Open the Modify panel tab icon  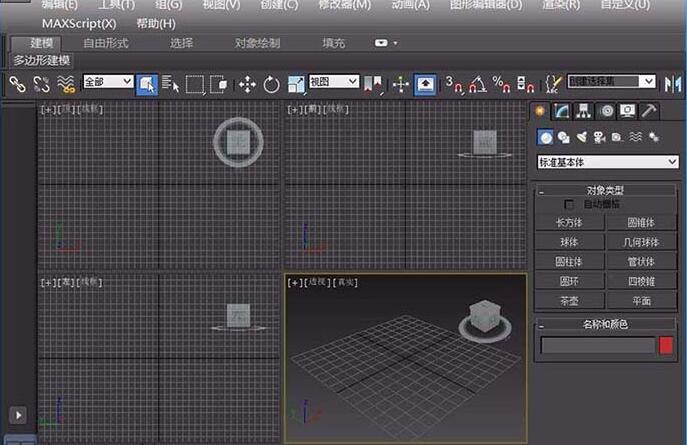coord(563,111)
